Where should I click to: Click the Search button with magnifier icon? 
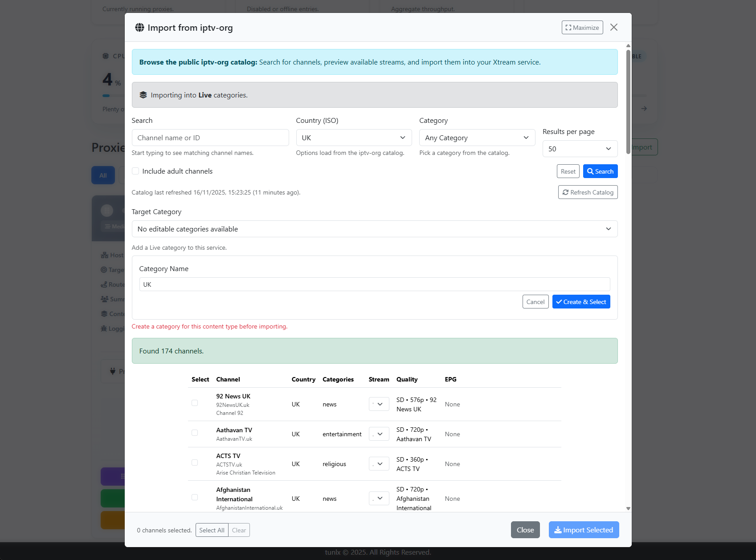click(600, 171)
